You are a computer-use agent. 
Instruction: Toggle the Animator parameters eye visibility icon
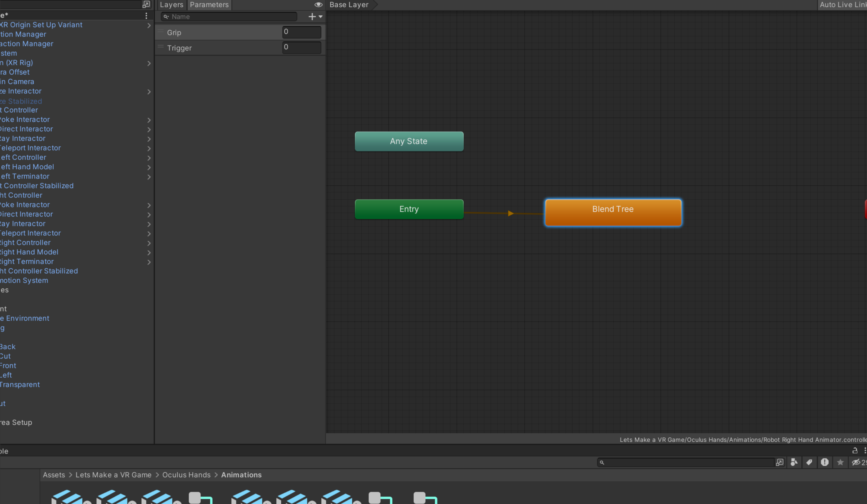click(x=318, y=4)
